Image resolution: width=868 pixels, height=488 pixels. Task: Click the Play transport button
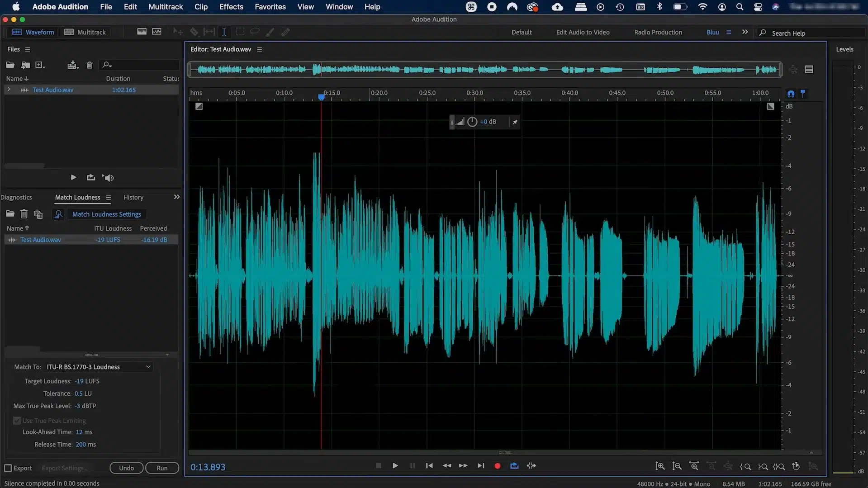(395, 465)
